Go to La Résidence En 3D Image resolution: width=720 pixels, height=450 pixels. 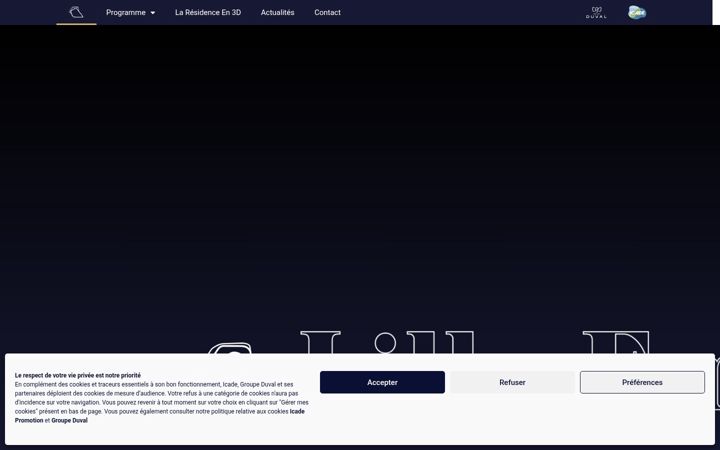208,12
